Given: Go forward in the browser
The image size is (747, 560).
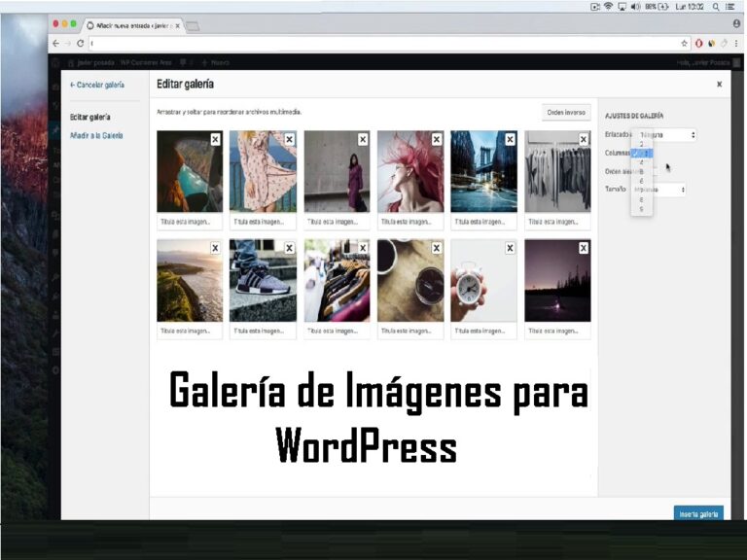Looking at the screenshot, I should pyautogui.click(x=68, y=44).
